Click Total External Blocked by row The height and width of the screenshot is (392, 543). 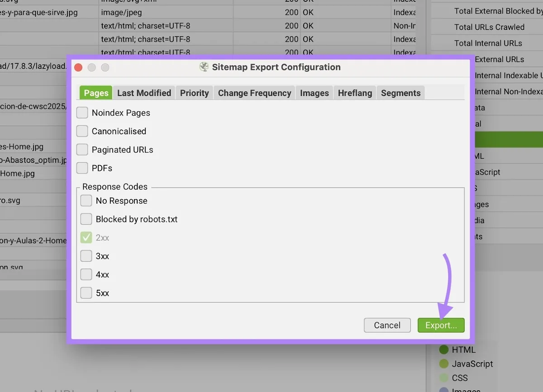[499, 11]
